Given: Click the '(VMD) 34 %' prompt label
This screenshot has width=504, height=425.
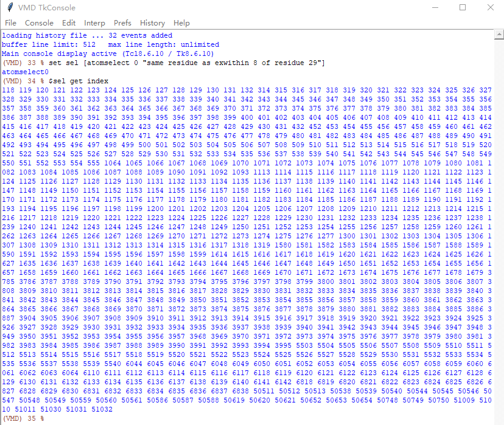Looking at the screenshot, I should click(23, 81).
